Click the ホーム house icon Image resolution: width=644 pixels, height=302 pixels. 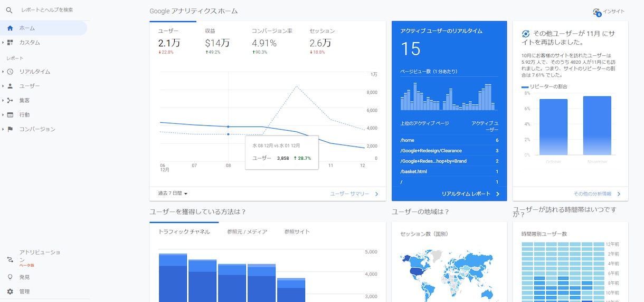coord(10,28)
